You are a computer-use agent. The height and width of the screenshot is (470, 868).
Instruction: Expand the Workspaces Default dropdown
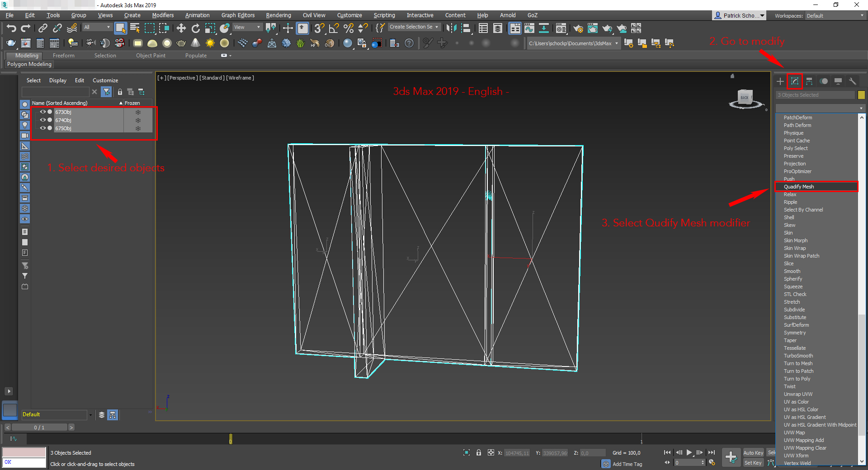(x=835, y=16)
